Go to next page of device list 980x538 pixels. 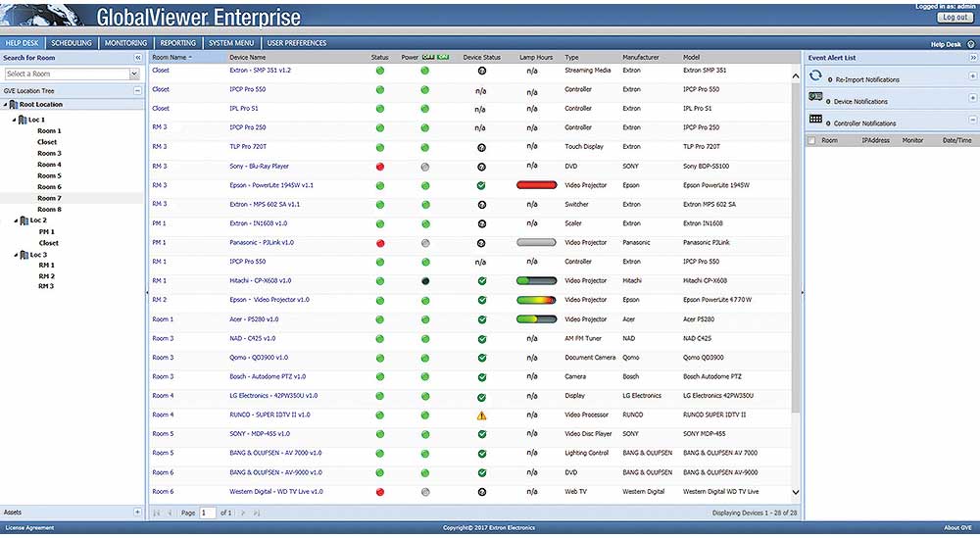click(x=243, y=513)
